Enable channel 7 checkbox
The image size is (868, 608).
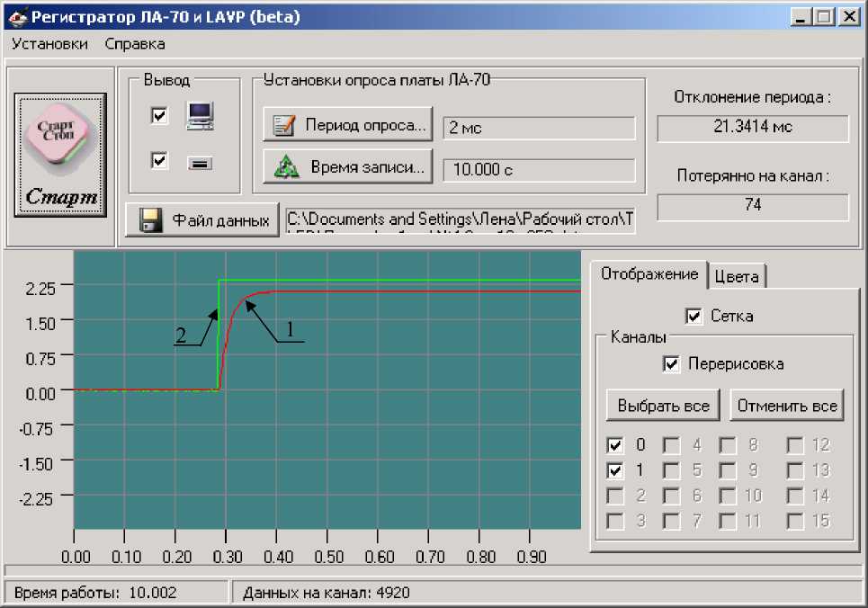[672, 521]
